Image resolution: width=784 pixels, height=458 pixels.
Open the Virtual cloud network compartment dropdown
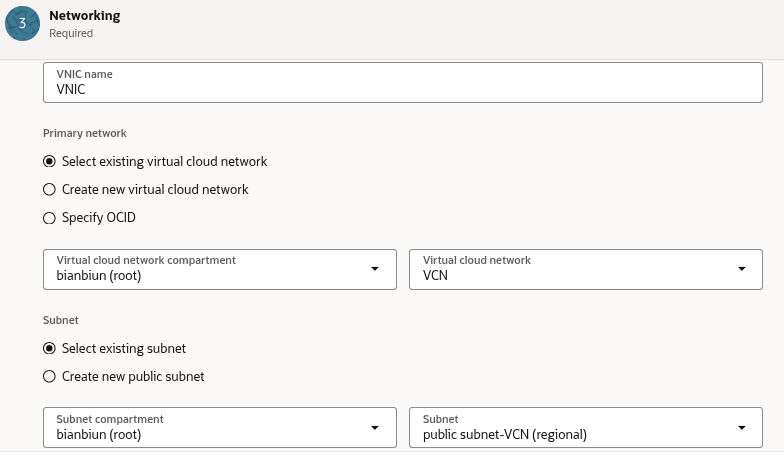[x=210, y=269]
